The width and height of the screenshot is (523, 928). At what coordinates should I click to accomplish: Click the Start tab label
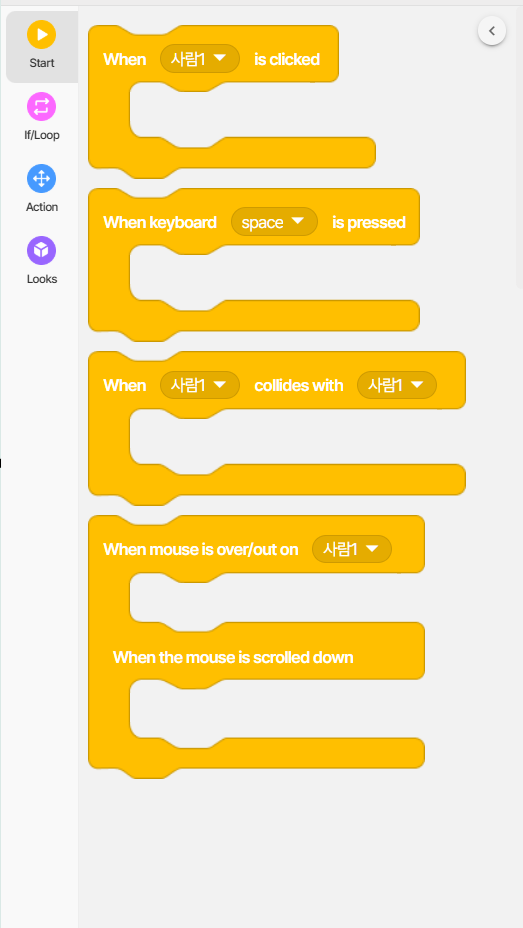[41, 63]
